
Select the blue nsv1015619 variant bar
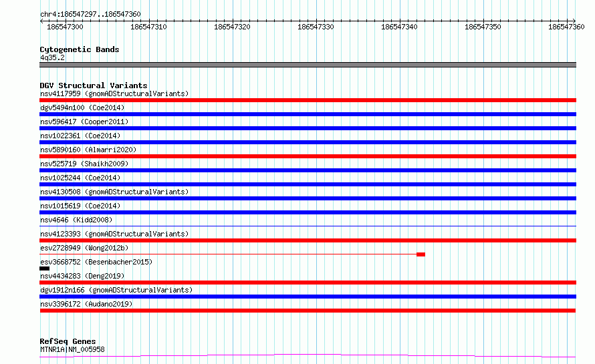(308, 212)
